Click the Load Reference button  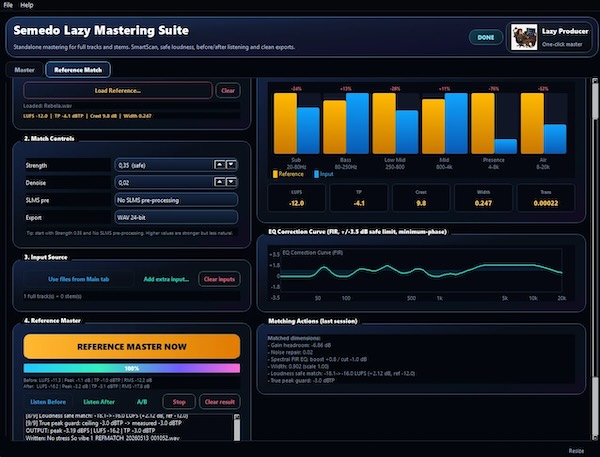click(118, 91)
